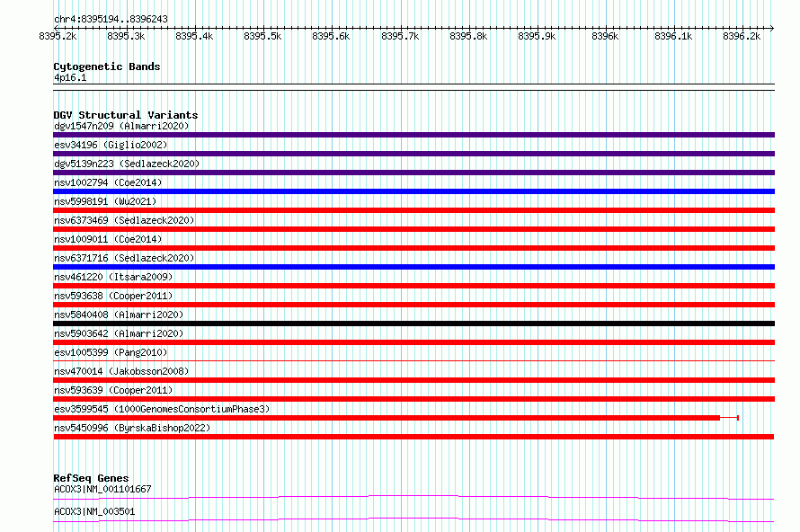800x532 pixels.
Task: Select the RefSeq Genes track title
Action: 91,478
